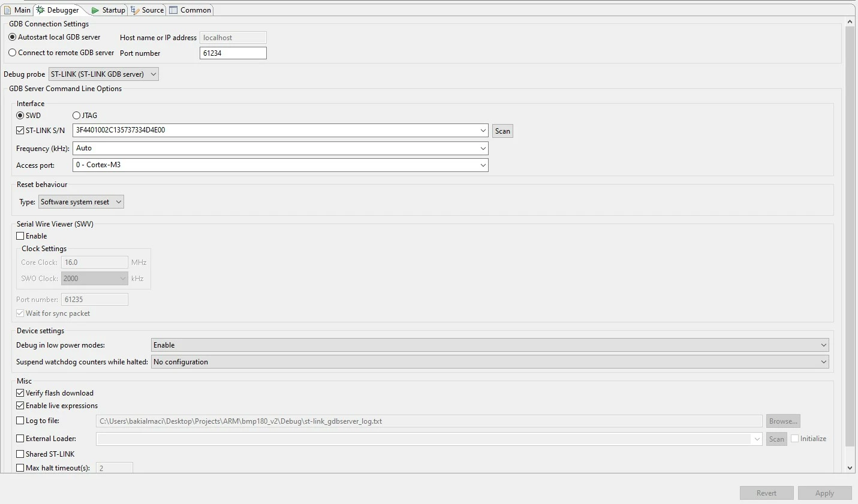This screenshot has height=504, width=858.
Task: Click the Main tab document icon
Action: tap(8, 10)
